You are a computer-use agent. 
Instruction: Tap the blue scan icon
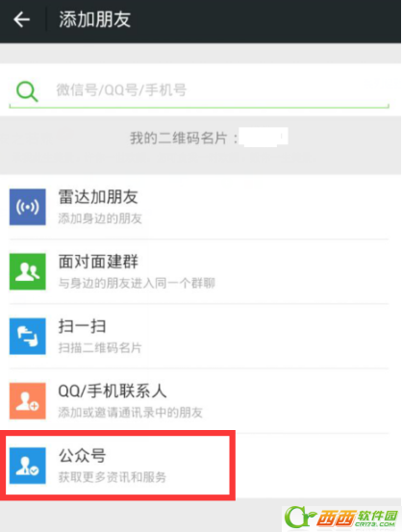point(28,337)
